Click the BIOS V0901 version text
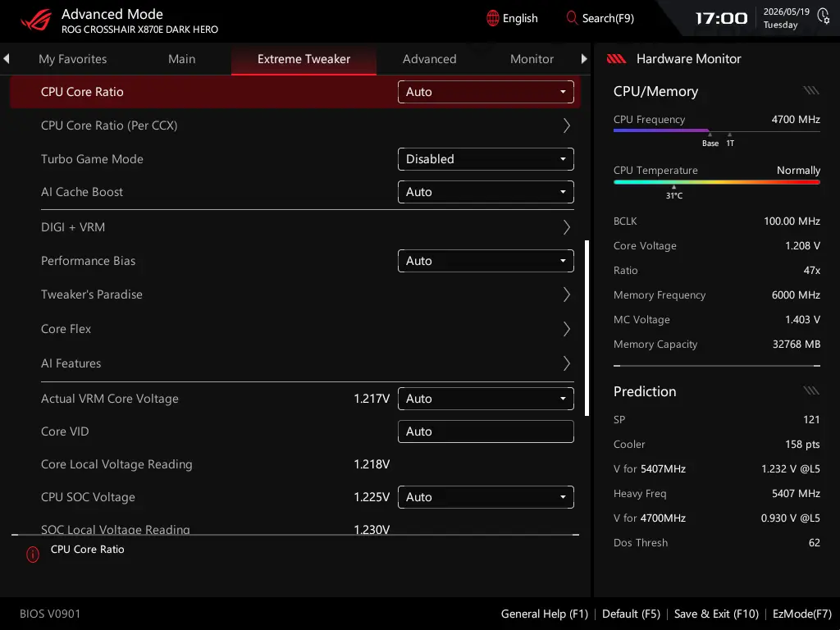 click(x=50, y=614)
